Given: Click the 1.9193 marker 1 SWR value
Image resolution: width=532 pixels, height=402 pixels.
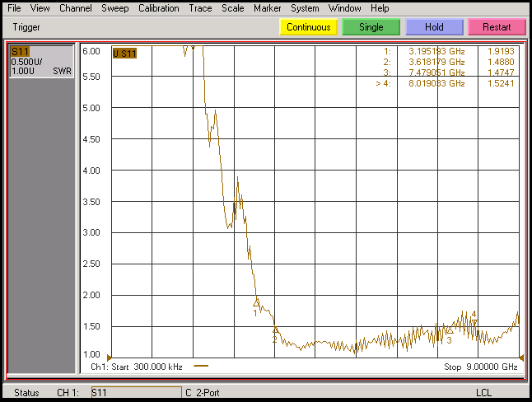Looking at the screenshot, I should click(x=501, y=51).
